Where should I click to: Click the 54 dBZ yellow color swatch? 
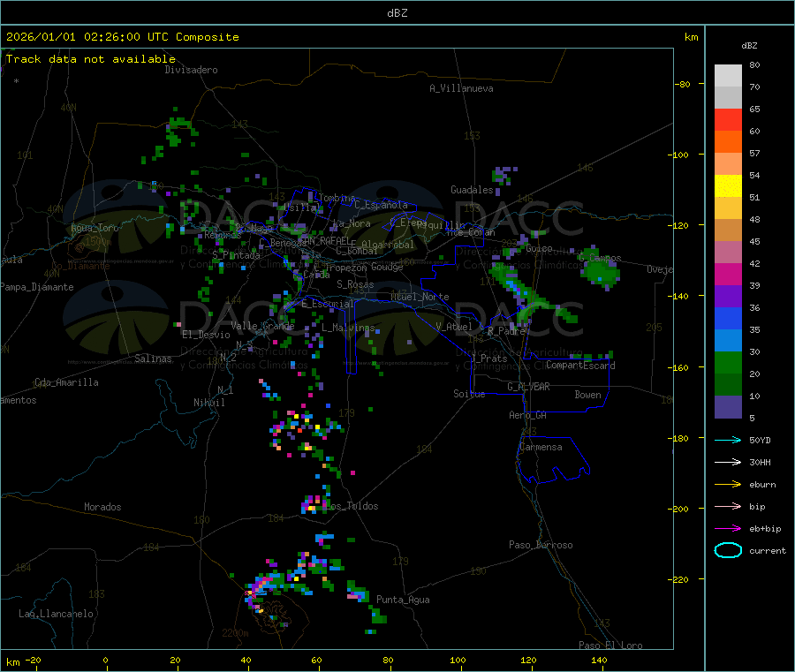(x=728, y=186)
